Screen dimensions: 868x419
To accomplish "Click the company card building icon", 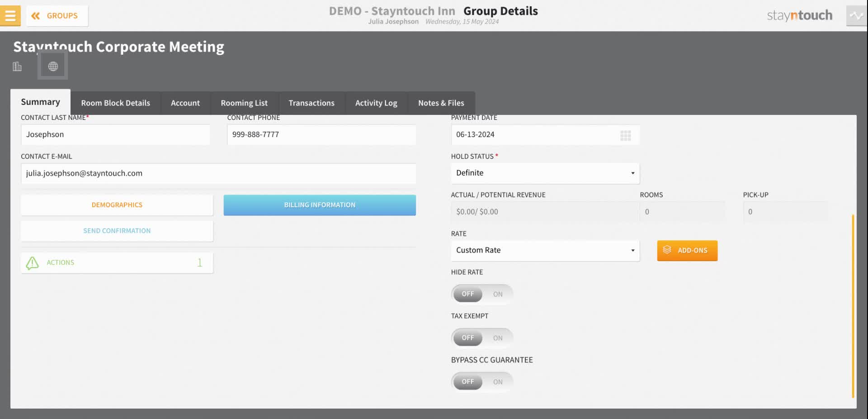I will [x=17, y=67].
